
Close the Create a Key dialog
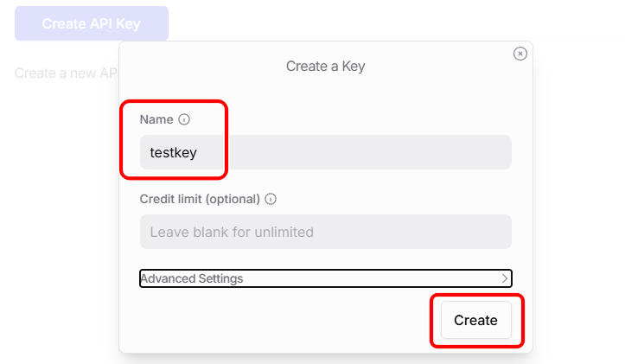pyautogui.click(x=520, y=54)
